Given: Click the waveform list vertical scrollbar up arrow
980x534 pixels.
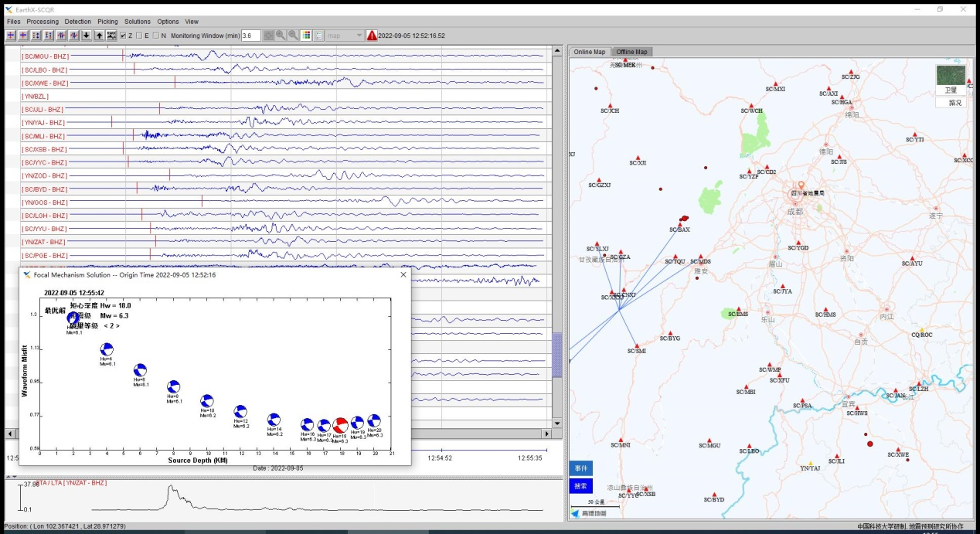Looking at the screenshot, I should tap(556, 50).
